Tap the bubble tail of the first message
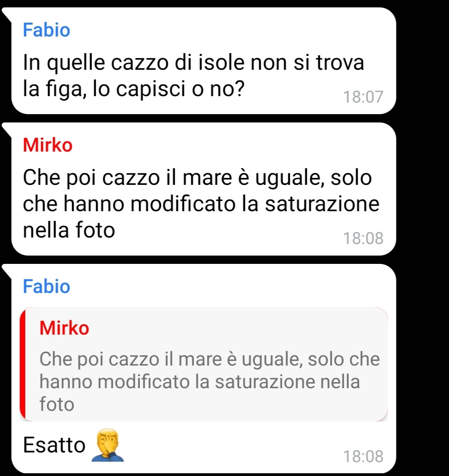The height and width of the screenshot is (476, 449). point(6,15)
